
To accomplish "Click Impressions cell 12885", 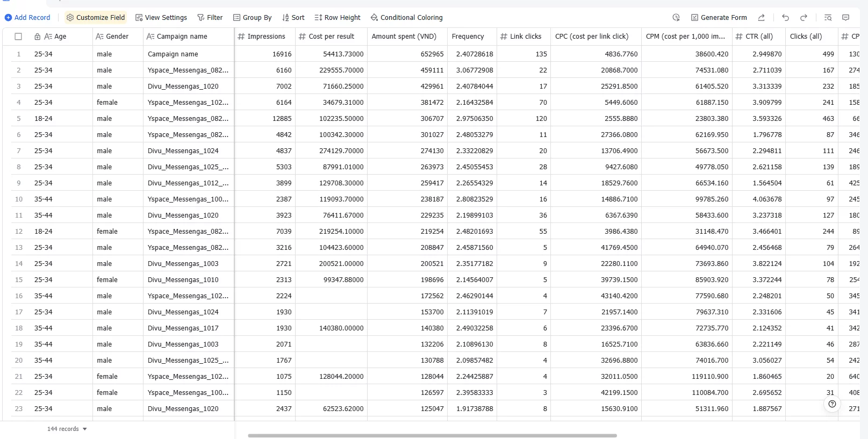I will (x=265, y=118).
